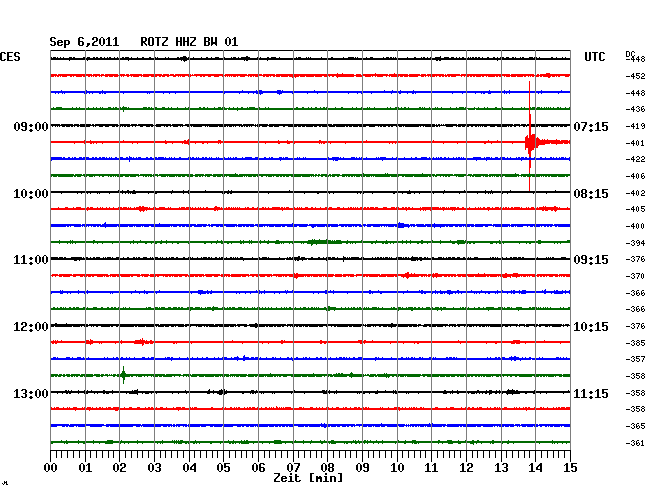Click the DC offset value -394

click(635, 243)
